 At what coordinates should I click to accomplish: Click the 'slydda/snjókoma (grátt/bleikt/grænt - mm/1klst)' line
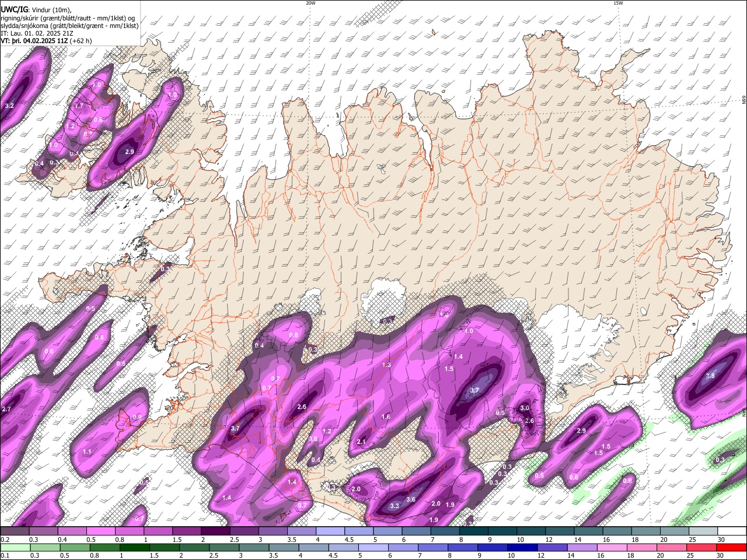(x=69, y=26)
